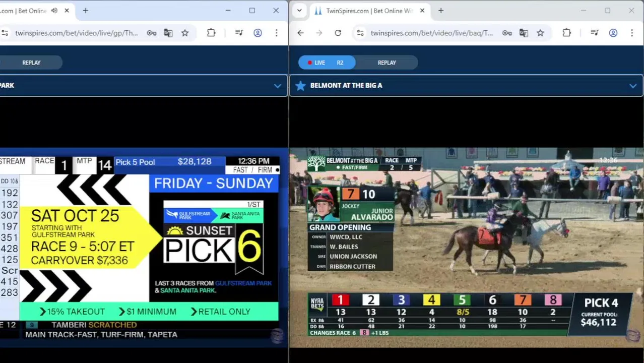Viewport: 644px width, 363px height.
Task: Bookmark this page in left window
Action: (185, 33)
